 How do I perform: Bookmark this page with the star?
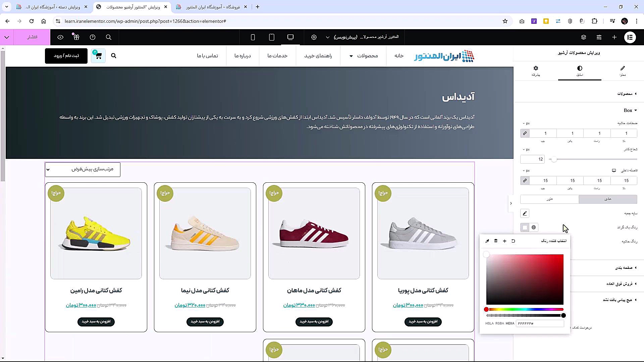tap(505, 21)
